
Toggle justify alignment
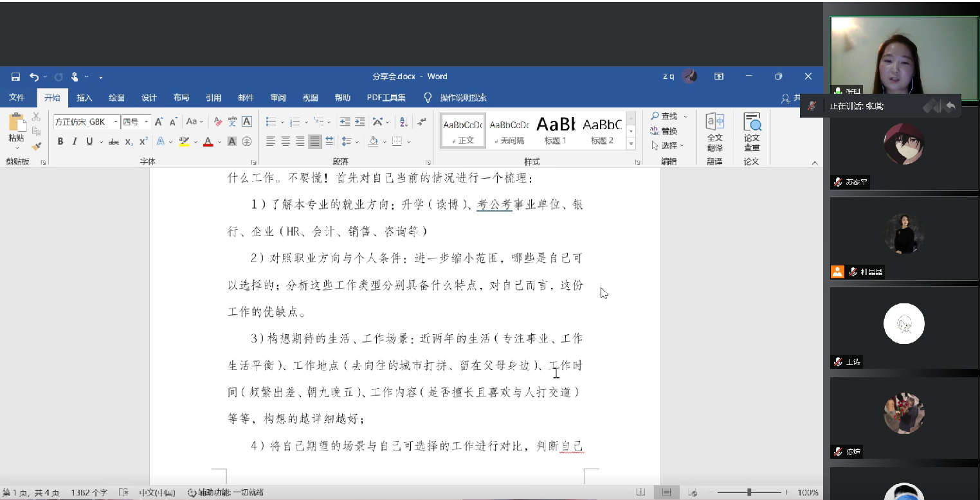pyautogui.click(x=314, y=141)
